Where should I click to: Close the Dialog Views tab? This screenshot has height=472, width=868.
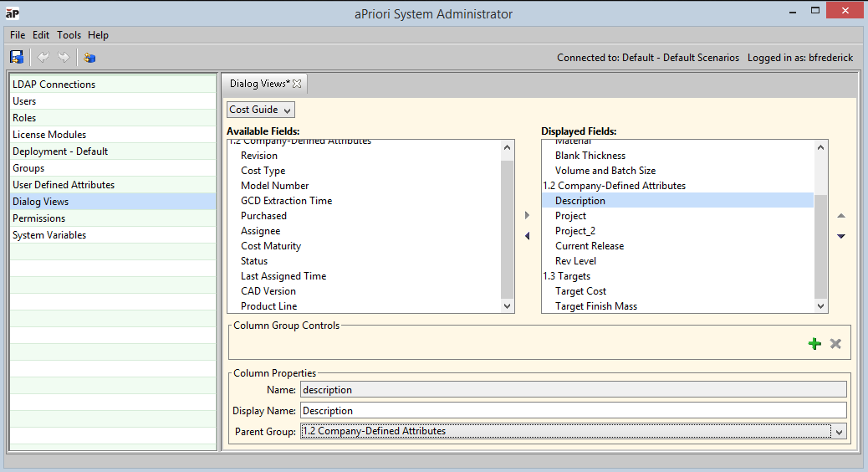click(x=297, y=84)
